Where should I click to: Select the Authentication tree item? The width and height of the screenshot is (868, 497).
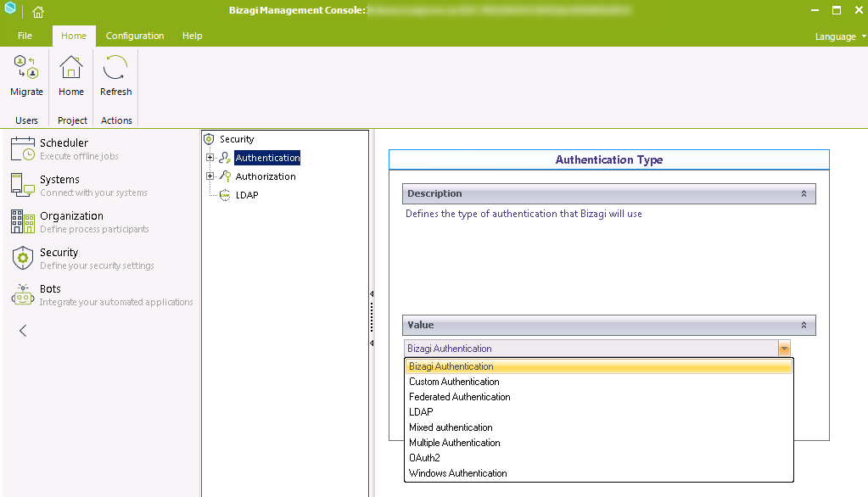point(267,158)
